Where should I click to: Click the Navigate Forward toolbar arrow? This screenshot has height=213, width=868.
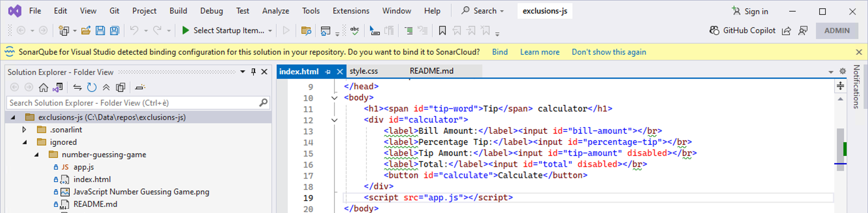43,31
